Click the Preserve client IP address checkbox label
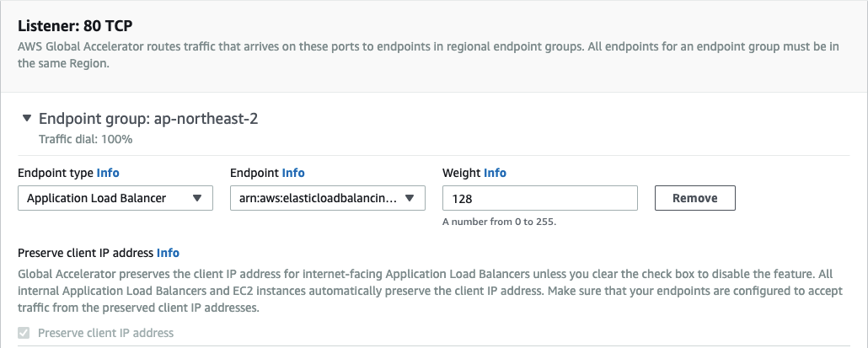The image size is (868, 348). point(105,333)
